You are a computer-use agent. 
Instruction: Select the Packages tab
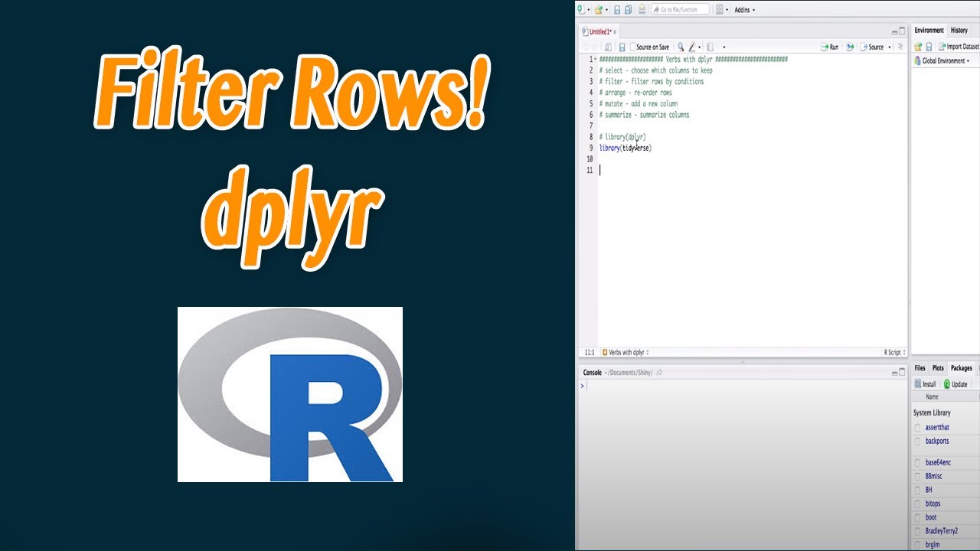(x=962, y=368)
